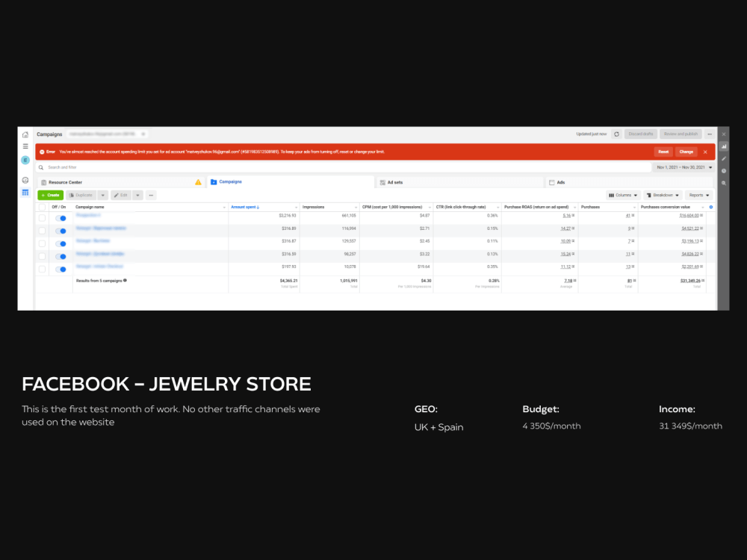Open the Reports dropdown

coord(699,195)
